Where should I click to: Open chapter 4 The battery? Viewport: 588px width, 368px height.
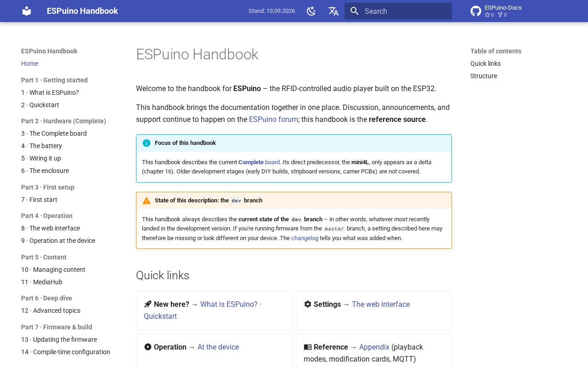[x=41, y=146]
